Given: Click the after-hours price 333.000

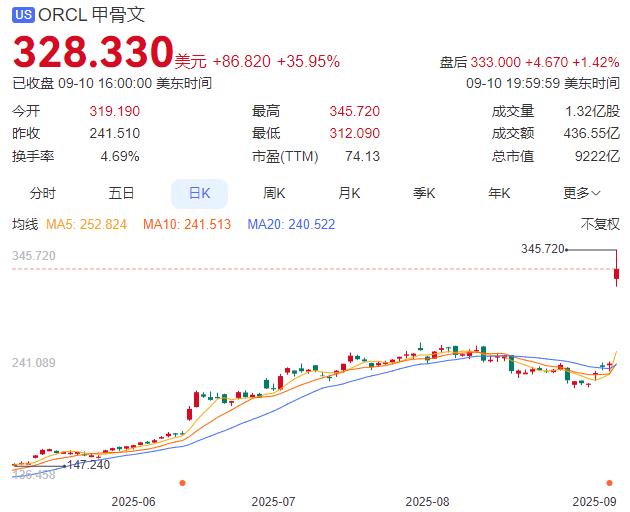Looking at the screenshot, I should (495, 62).
